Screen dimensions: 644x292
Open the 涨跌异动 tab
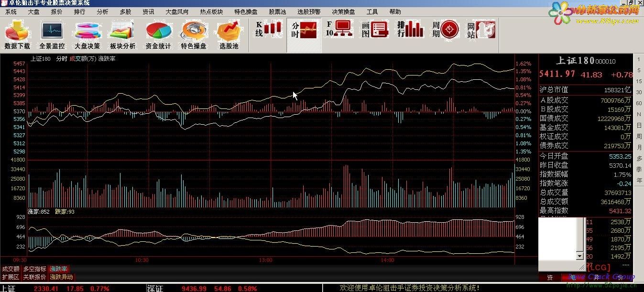(x=62, y=277)
